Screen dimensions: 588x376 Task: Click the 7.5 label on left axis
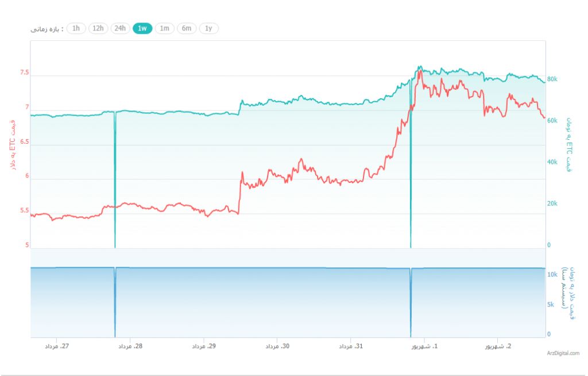(x=24, y=73)
